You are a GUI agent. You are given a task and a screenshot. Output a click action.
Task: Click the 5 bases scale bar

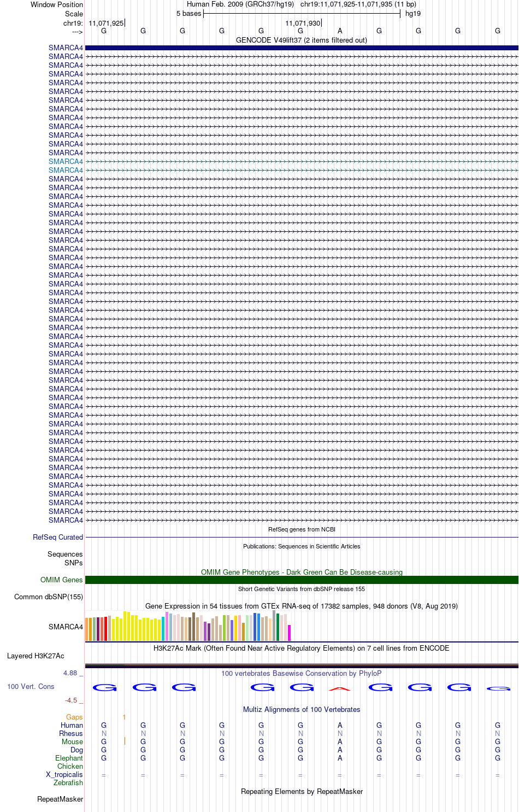pyautogui.click(x=302, y=13)
